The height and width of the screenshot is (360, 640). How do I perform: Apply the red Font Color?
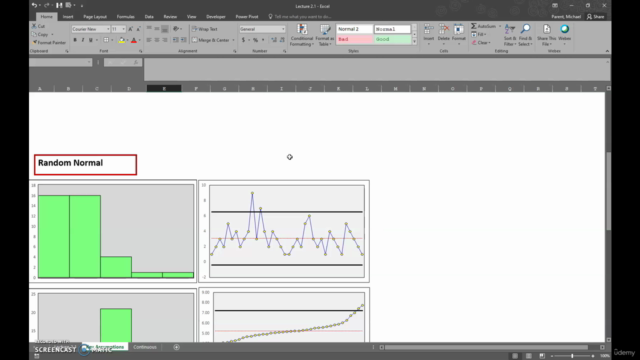coord(134,40)
